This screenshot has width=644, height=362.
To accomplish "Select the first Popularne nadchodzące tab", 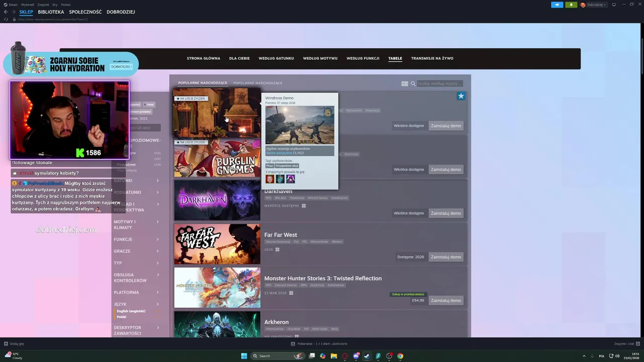I will point(203,83).
